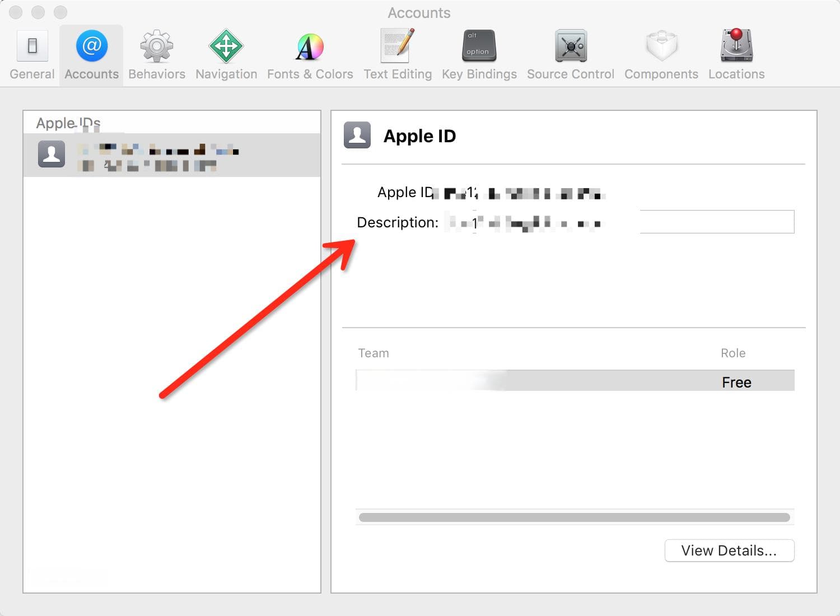This screenshot has height=616, width=840.
Task: Open the Key Bindings pane
Action: coord(479,55)
